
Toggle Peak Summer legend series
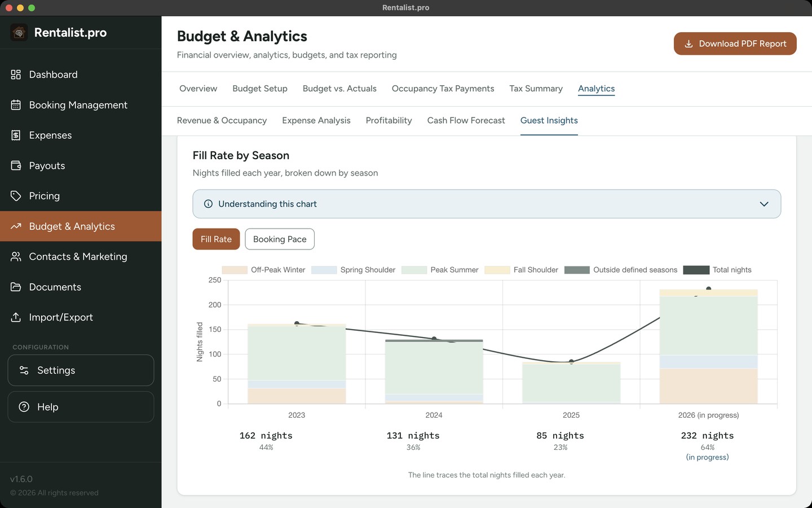click(440, 270)
